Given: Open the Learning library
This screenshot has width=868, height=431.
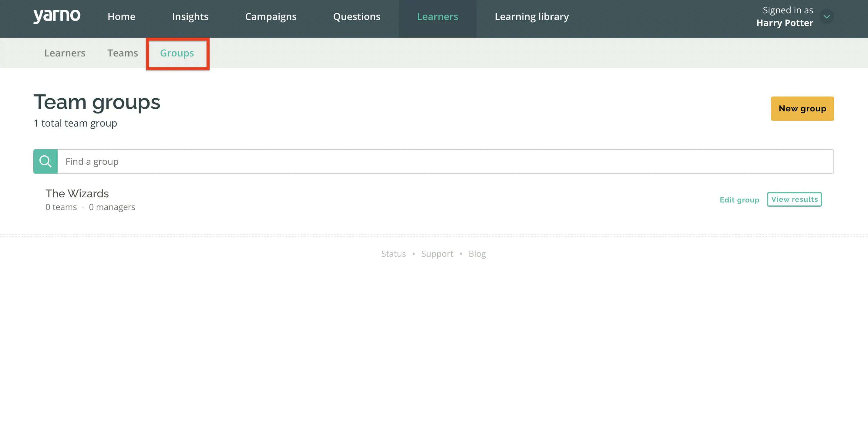Looking at the screenshot, I should (532, 16).
